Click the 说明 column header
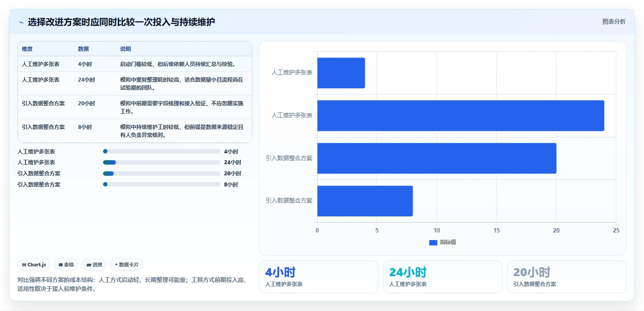 point(125,49)
